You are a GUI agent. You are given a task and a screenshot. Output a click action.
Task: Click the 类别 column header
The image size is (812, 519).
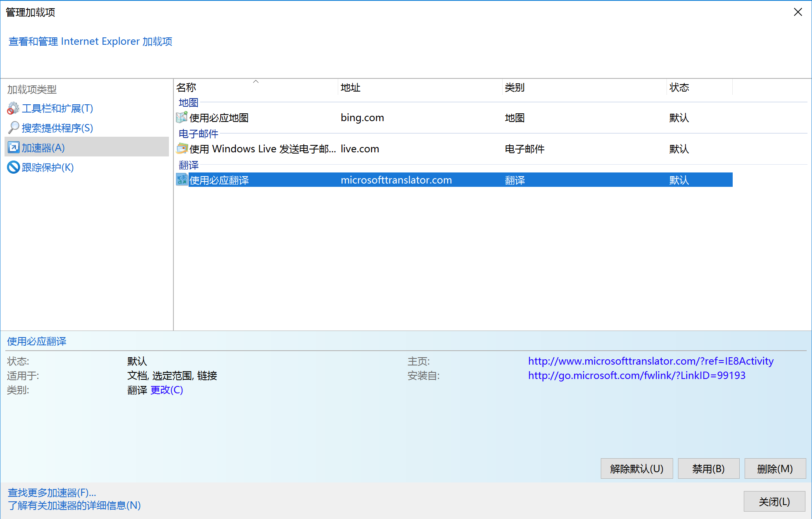(514, 87)
